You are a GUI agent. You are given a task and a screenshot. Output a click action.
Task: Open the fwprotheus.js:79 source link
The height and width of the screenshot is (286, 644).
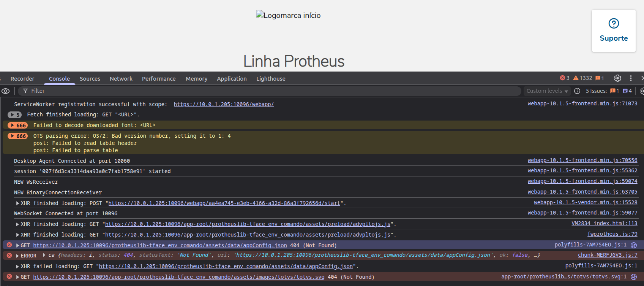612,234
